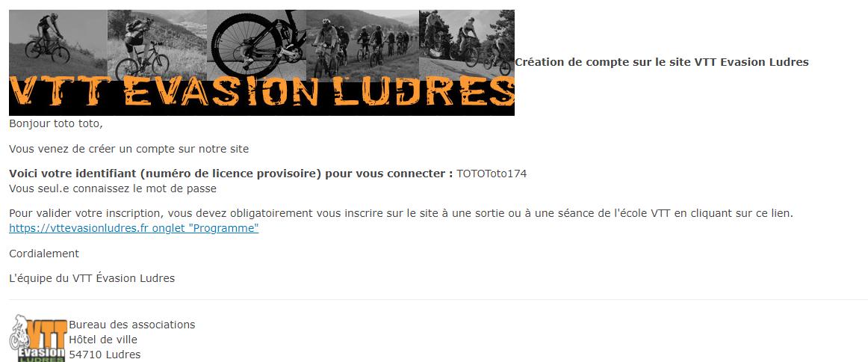Click the orange VTT EVASION LUDRES banner title
This screenshot has height=362, width=868.
[x=262, y=93]
